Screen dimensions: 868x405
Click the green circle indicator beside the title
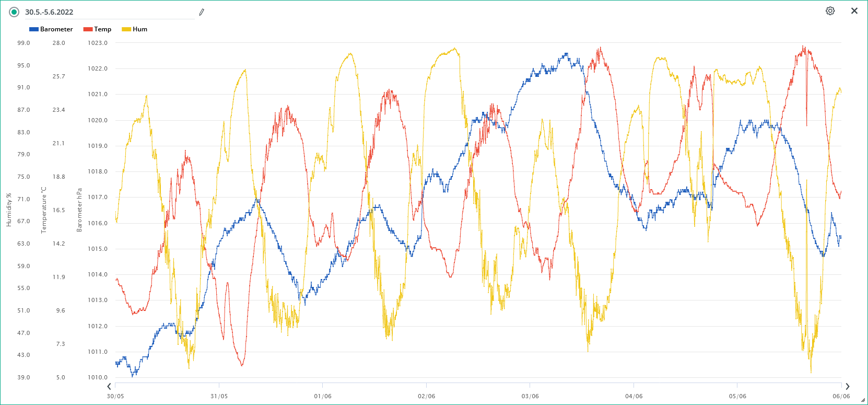tap(14, 12)
